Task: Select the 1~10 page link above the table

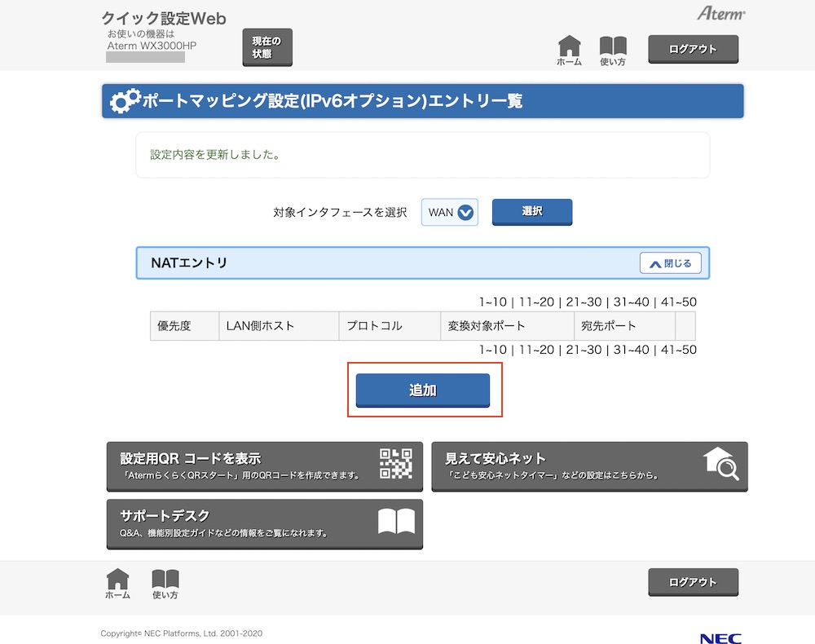Action: pyautogui.click(x=492, y=302)
